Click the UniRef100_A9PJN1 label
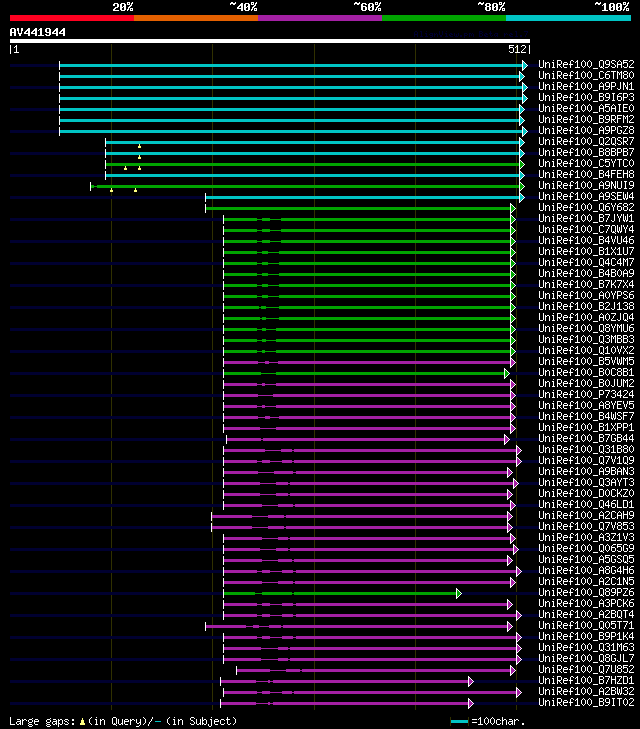The image size is (640, 729). [586, 86]
